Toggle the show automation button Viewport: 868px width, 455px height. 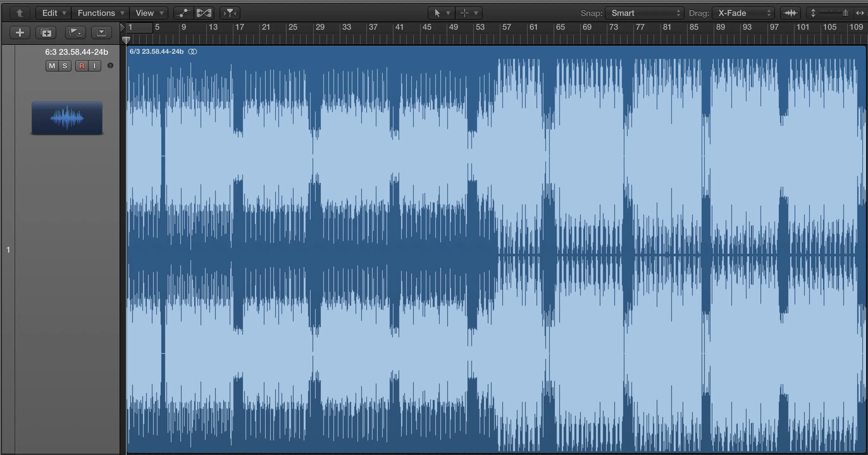click(x=184, y=13)
